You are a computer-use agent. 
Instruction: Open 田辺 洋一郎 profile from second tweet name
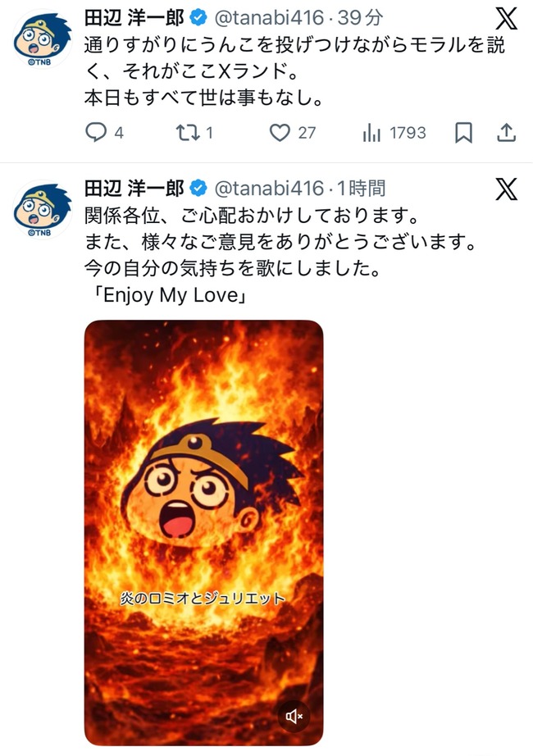coord(134,188)
